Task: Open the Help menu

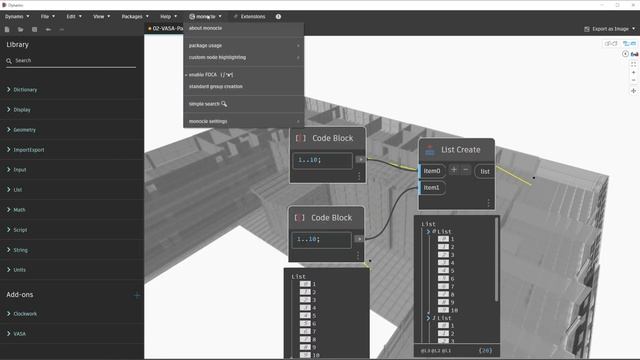Action: (x=168, y=16)
